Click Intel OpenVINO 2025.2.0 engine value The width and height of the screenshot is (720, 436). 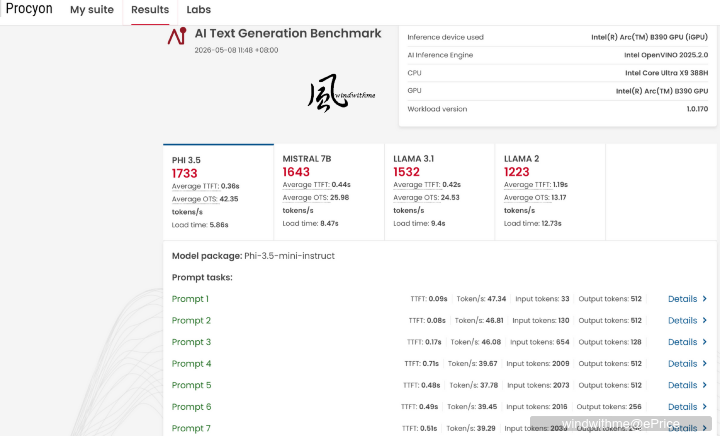pyautogui.click(x=666, y=55)
